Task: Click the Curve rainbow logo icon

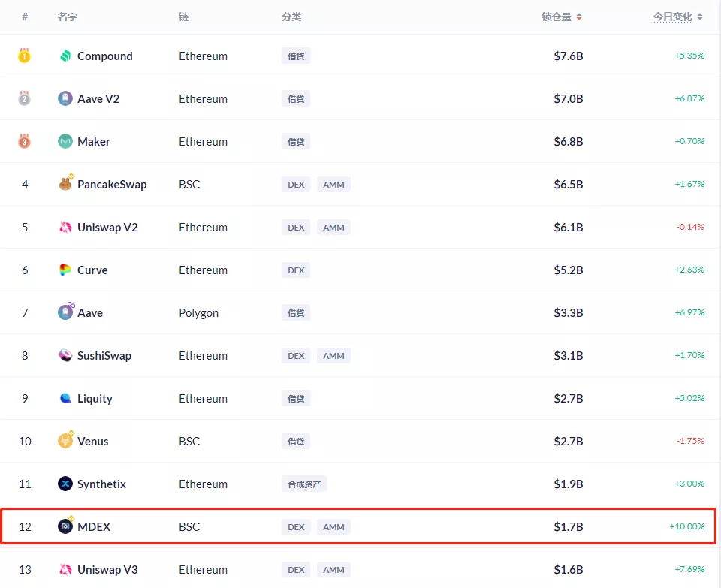Action: (x=65, y=270)
